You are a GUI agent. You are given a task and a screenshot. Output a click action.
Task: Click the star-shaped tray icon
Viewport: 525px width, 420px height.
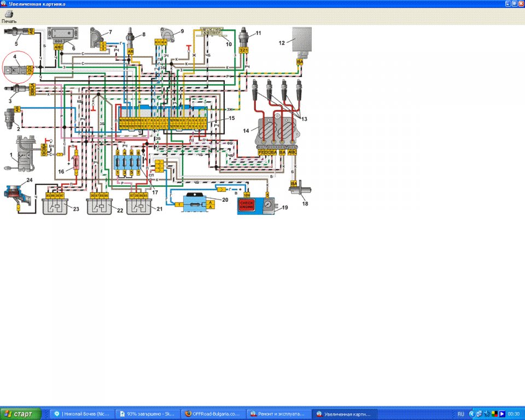pos(486,414)
